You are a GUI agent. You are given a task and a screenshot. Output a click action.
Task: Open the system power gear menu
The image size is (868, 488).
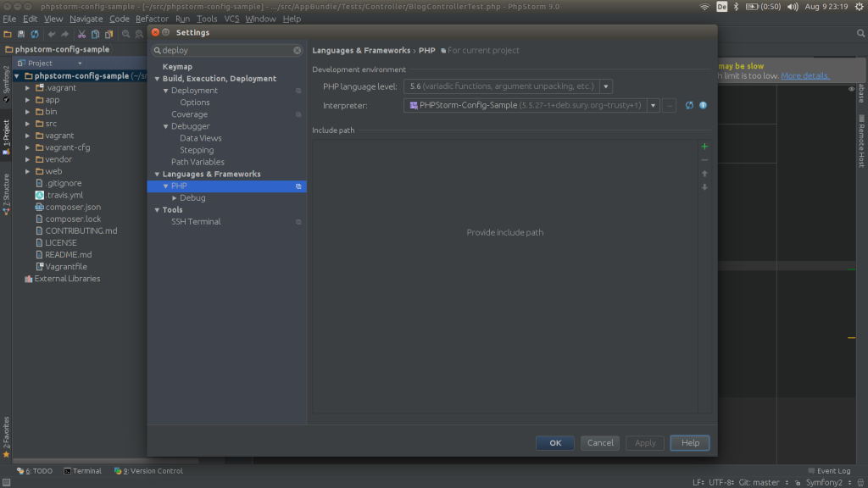click(860, 7)
